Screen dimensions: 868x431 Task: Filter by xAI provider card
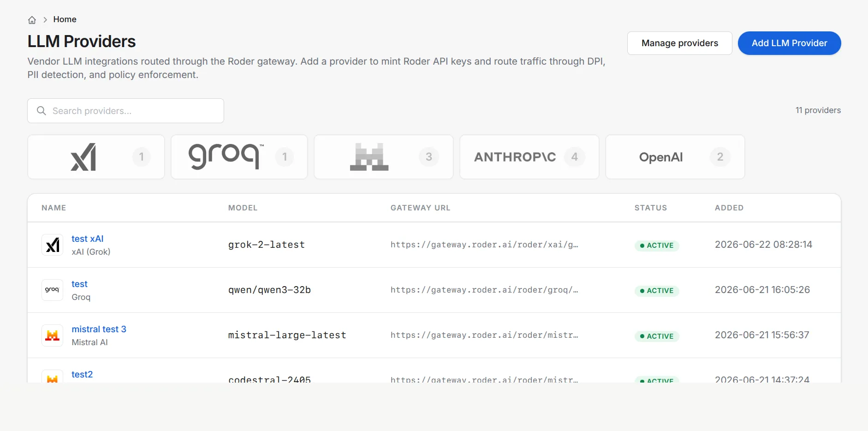[x=96, y=157]
